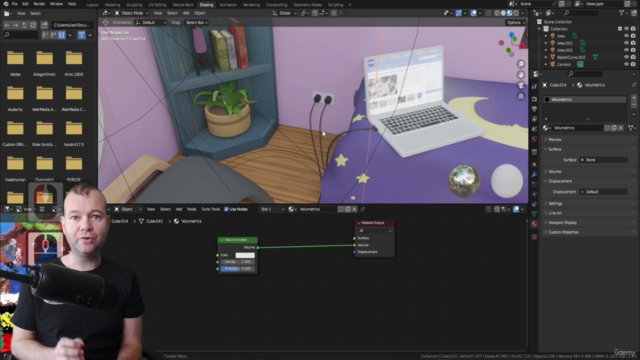This screenshot has height=360, width=640.
Task: Open the Turbo Tools menu in node editor
Action: click(210, 209)
